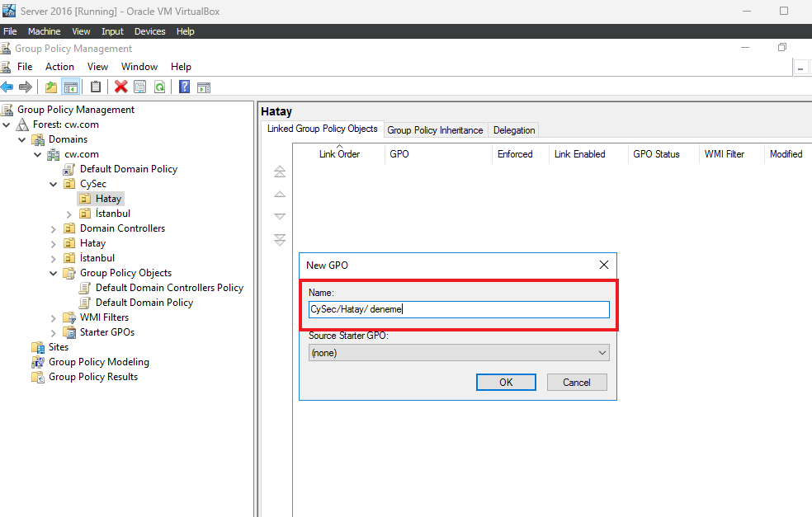Click the Forward arrow toolbar icon
Image resolution: width=812 pixels, height=517 pixels.
(26, 87)
